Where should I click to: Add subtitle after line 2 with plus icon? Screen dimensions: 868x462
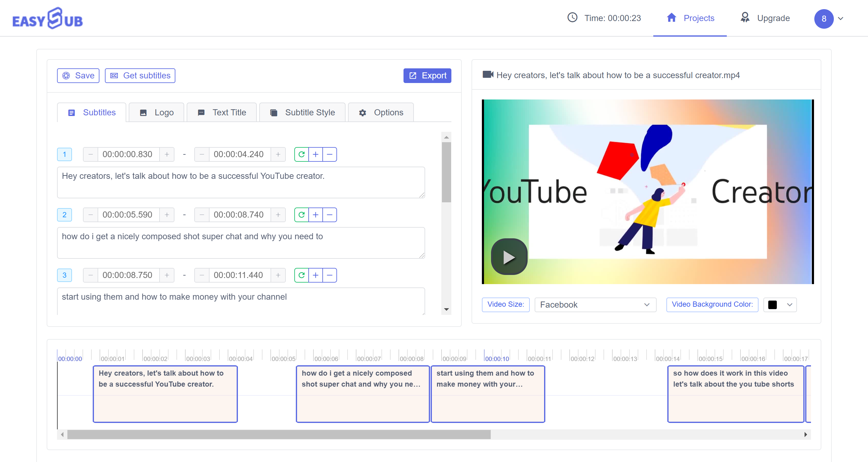click(315, 215)
